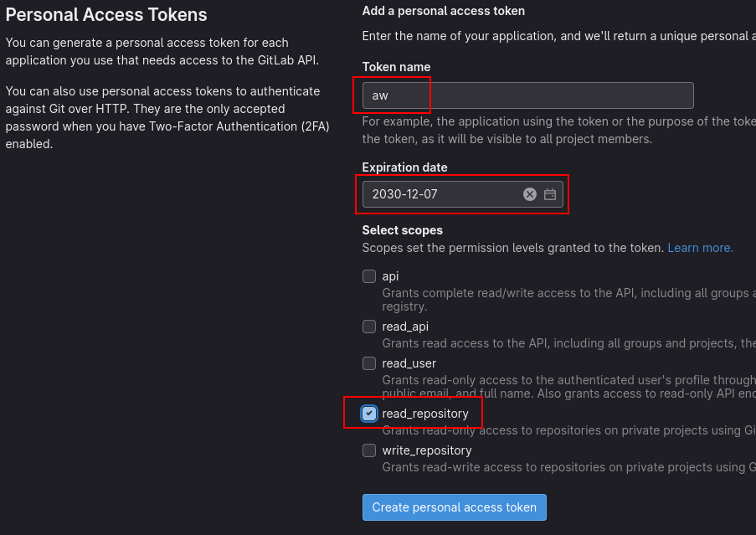Uncheck the read_repository scope checkbox
Image resolution: width=756 pixels, height=535 pixels.
tap(369, 414)
